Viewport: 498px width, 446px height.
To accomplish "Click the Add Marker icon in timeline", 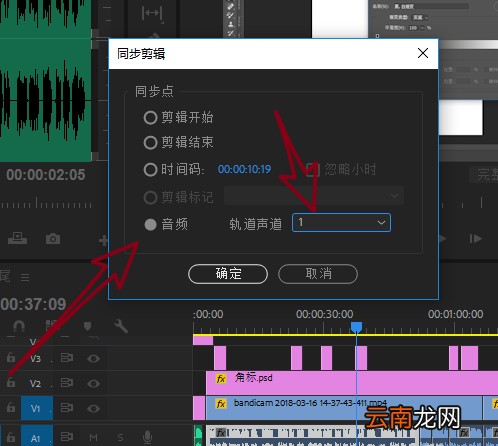I will 87,326.
